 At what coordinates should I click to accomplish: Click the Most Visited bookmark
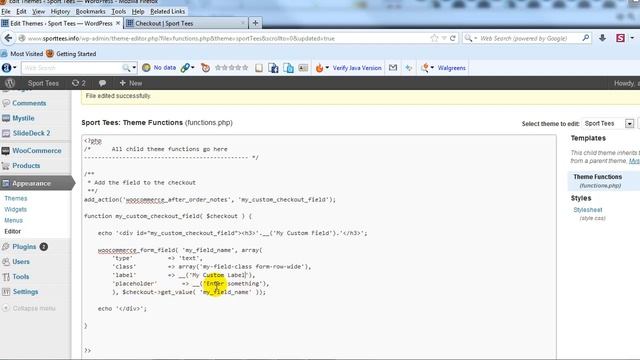(x=22, y=53)
